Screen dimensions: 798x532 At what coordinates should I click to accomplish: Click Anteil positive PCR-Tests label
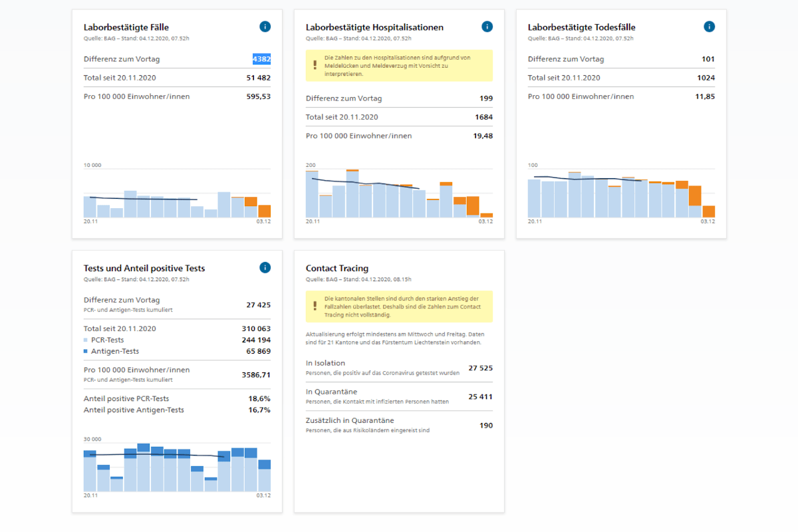(126, 398)
